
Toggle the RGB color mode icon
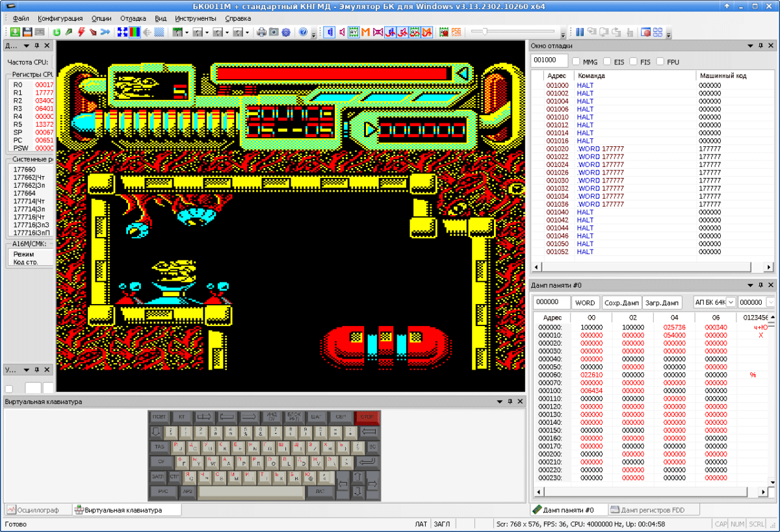[135, 32]
